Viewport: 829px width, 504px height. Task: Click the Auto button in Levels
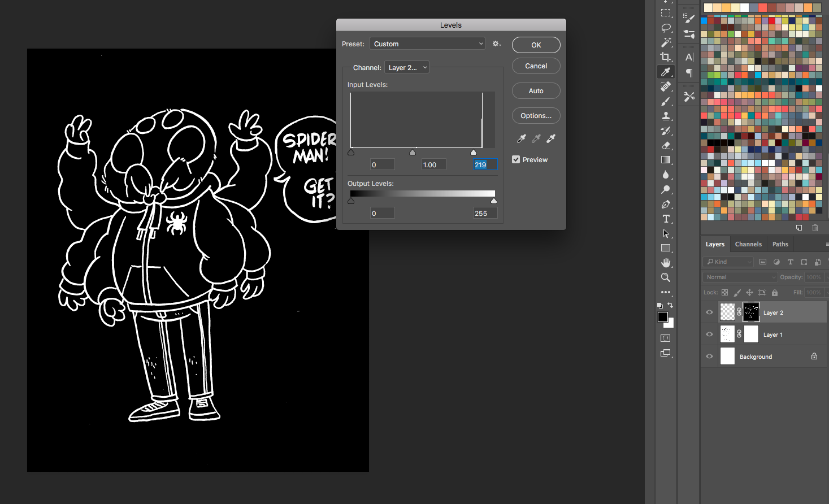coord(536,91)
